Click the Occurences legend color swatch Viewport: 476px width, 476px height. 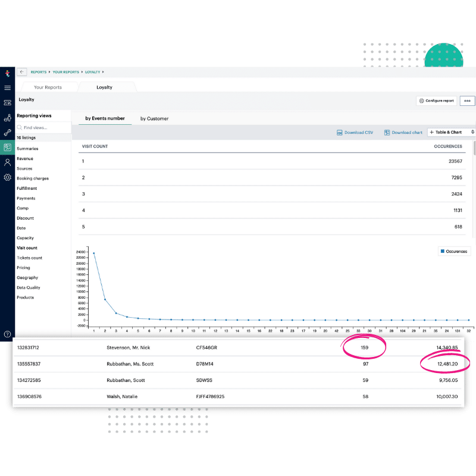[x=442, y=251]
